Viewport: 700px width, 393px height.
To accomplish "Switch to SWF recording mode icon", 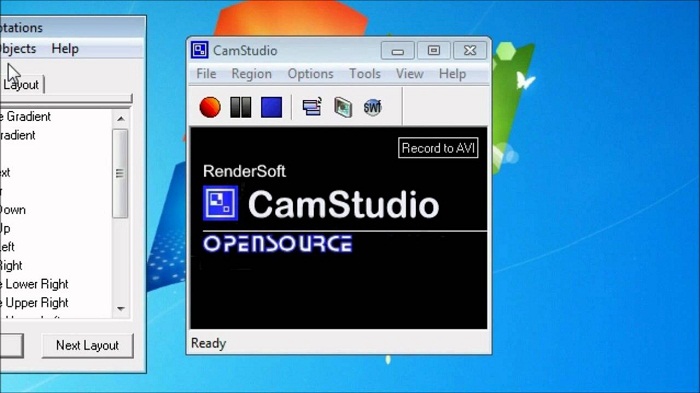I will click(372, 107).
